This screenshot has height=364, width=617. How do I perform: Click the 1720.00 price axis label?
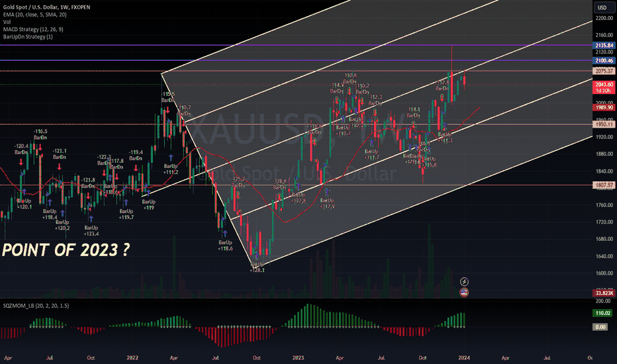coord(604,222)
